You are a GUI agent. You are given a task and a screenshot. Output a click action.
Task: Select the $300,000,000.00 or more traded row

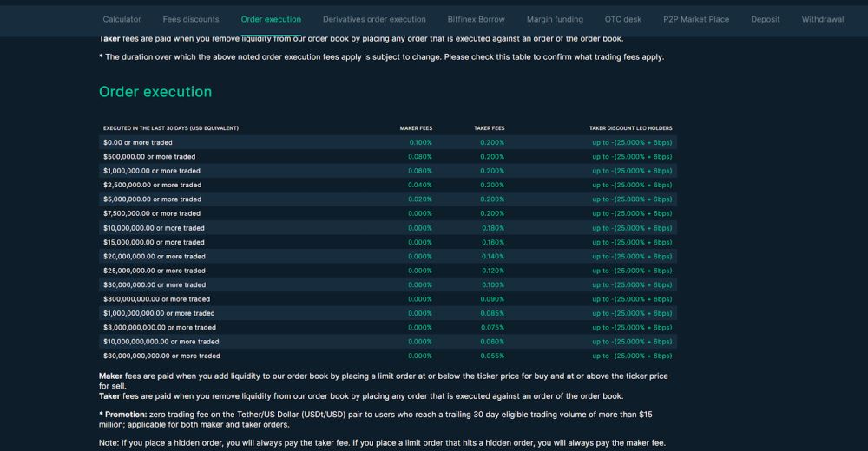tap(387, 299)
